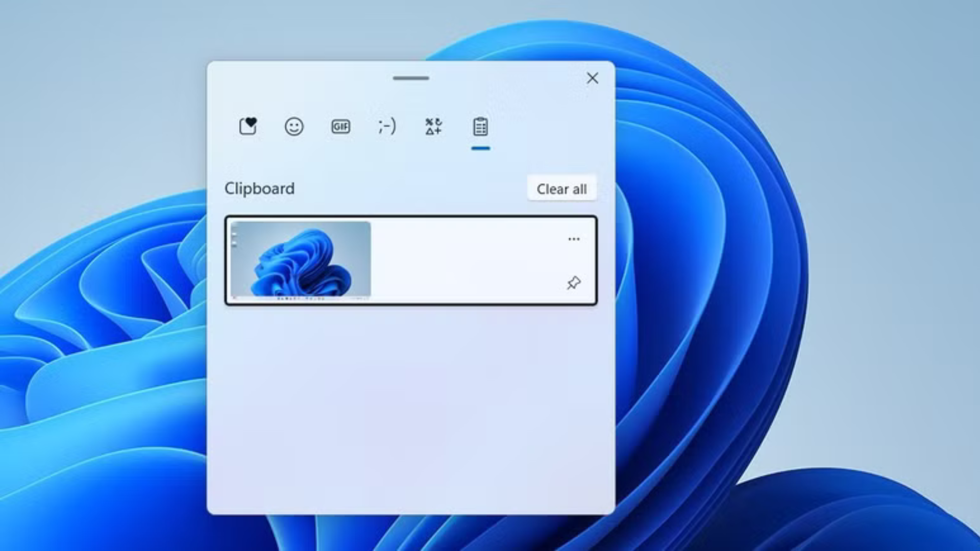Viewport: 980px width, 551px height.
Task: Select the Kaomoji ;-) tab
Action: (x=387, y=126)
